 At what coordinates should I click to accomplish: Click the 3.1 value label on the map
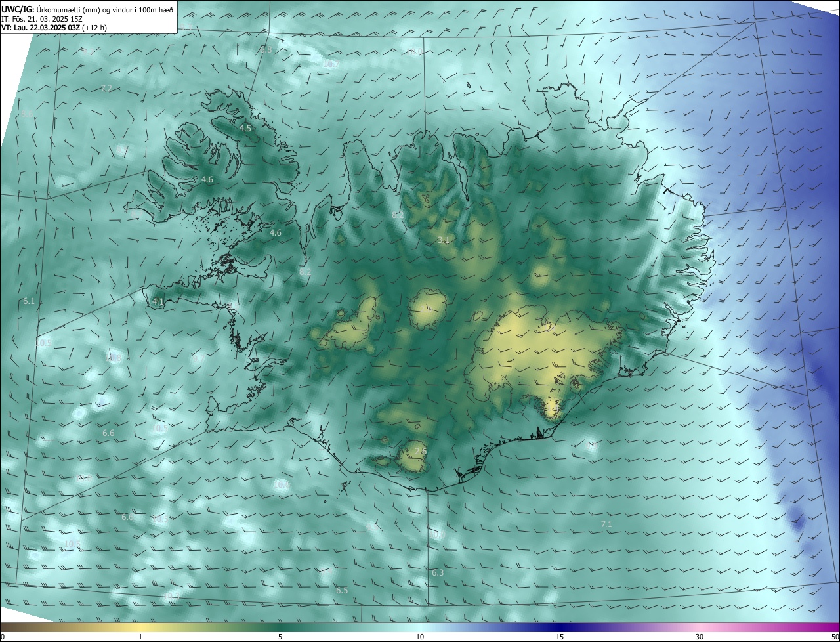pos(444,240)
